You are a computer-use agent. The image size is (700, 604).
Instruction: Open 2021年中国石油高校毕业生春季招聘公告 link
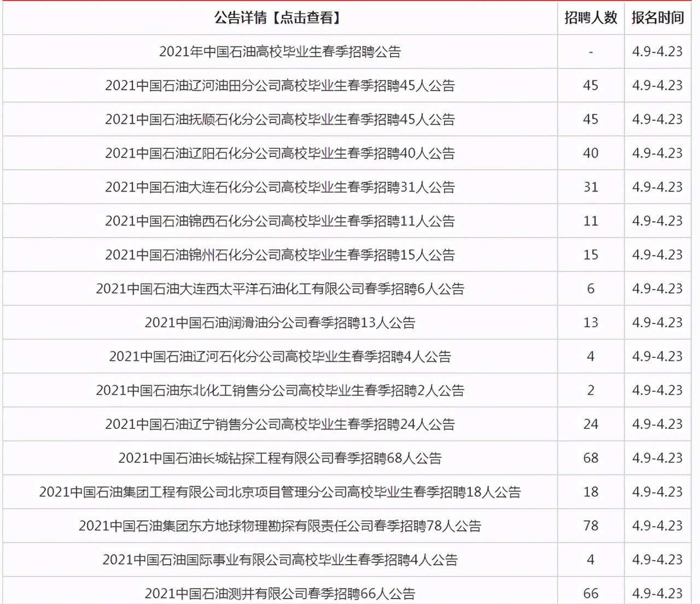280,51
